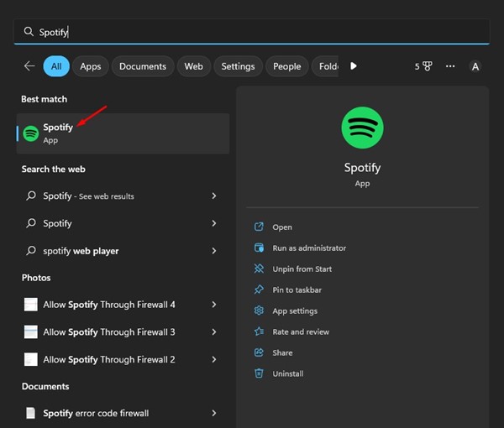Screen dimensions: 504x428
Task: Expand the 'spotify web player' chevron
Action: [x=214, y=251]
